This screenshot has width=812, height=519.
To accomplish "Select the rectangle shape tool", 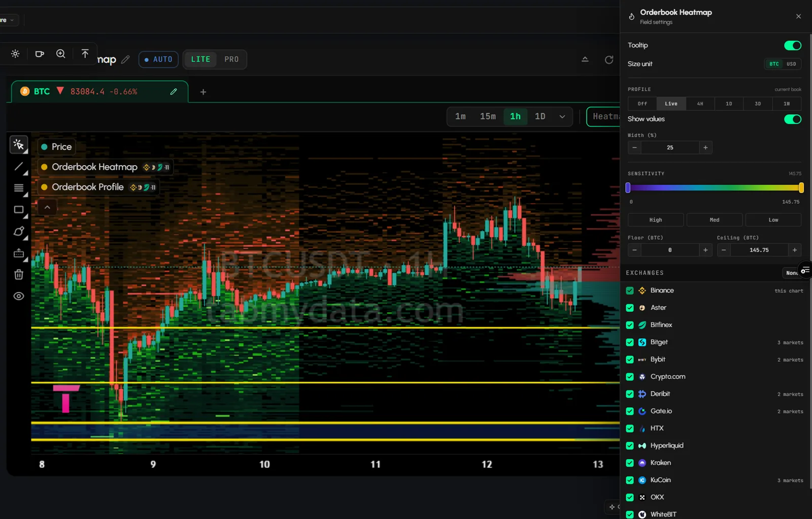I will click(19, 210).
